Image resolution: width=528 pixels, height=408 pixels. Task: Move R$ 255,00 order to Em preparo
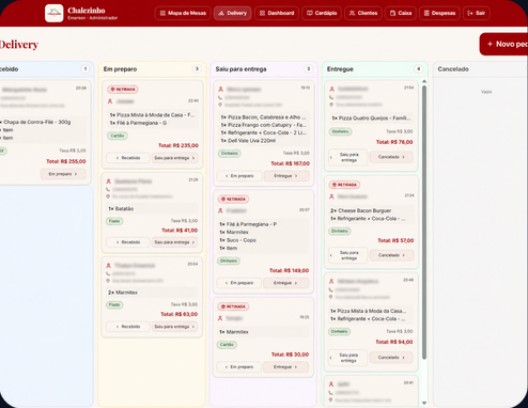tap(63, 174)
